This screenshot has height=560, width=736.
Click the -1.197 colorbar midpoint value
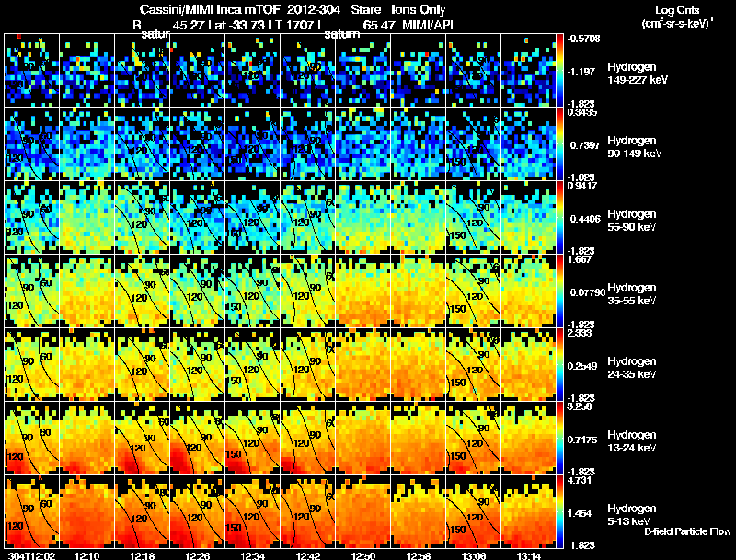point(581,72)
